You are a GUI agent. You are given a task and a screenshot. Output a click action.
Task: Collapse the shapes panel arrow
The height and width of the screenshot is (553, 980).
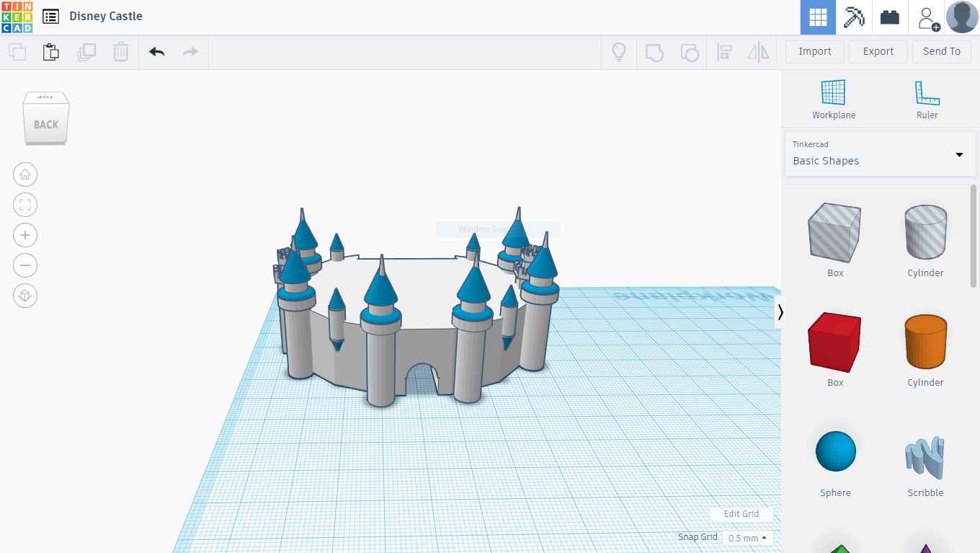click(780, 312)
